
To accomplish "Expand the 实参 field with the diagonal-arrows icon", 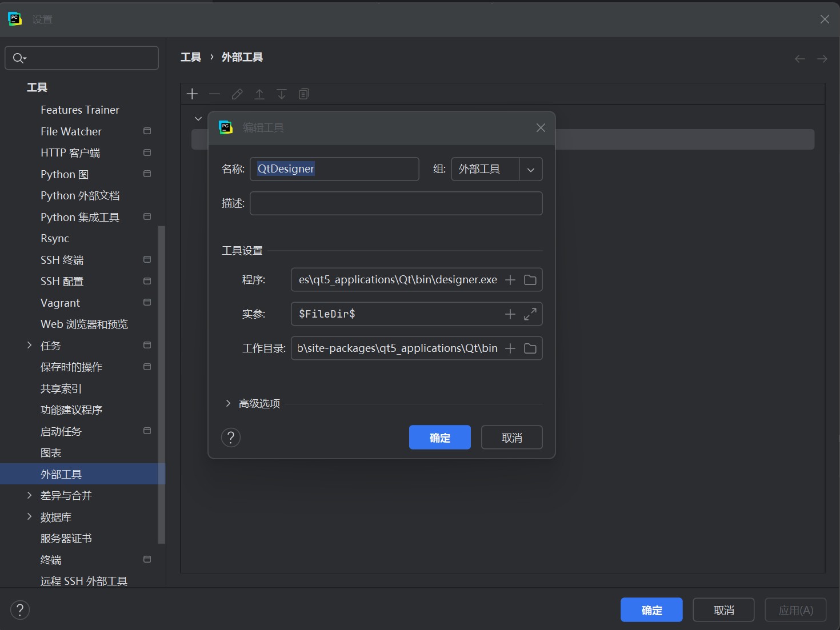I will pos(530,314).
